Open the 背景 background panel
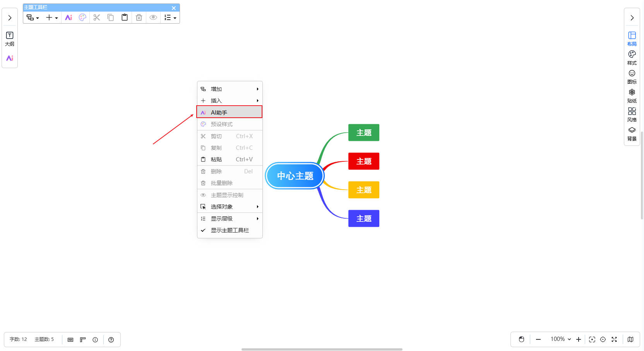The image size is (644, 351). [632, 133]
